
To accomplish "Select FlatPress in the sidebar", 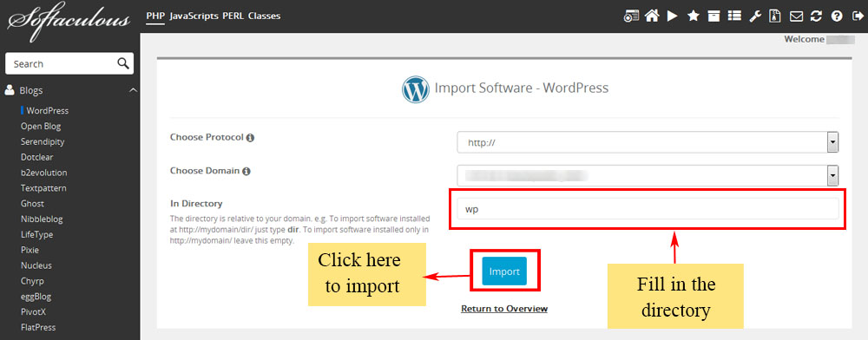I will click(x=38, y=327).
